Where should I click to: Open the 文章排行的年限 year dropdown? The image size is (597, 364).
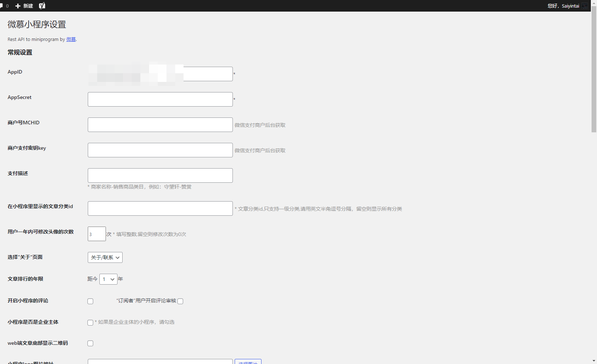point(108,279)
